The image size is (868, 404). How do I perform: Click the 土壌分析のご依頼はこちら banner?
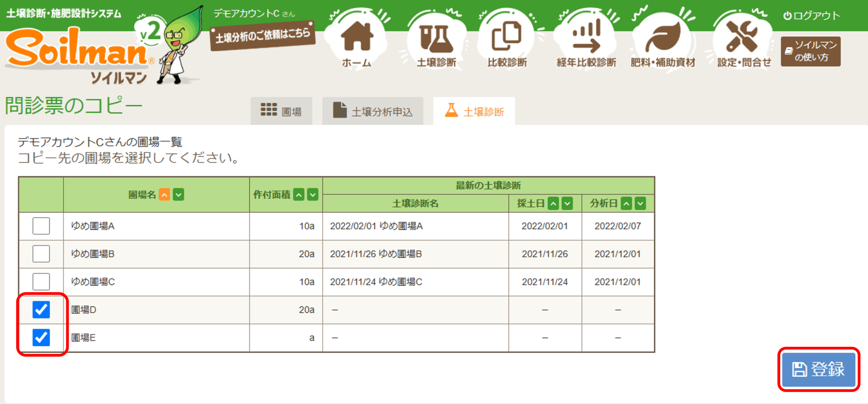[x=262, y=36]
